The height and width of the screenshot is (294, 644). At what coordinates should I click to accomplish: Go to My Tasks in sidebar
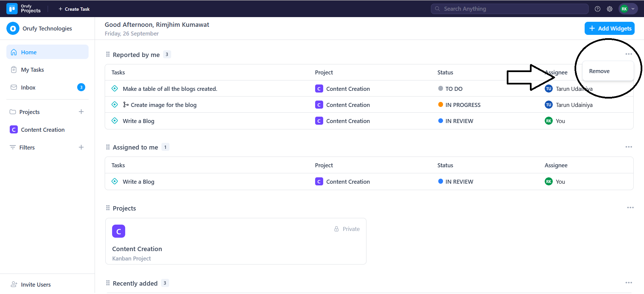pos(32,70)
